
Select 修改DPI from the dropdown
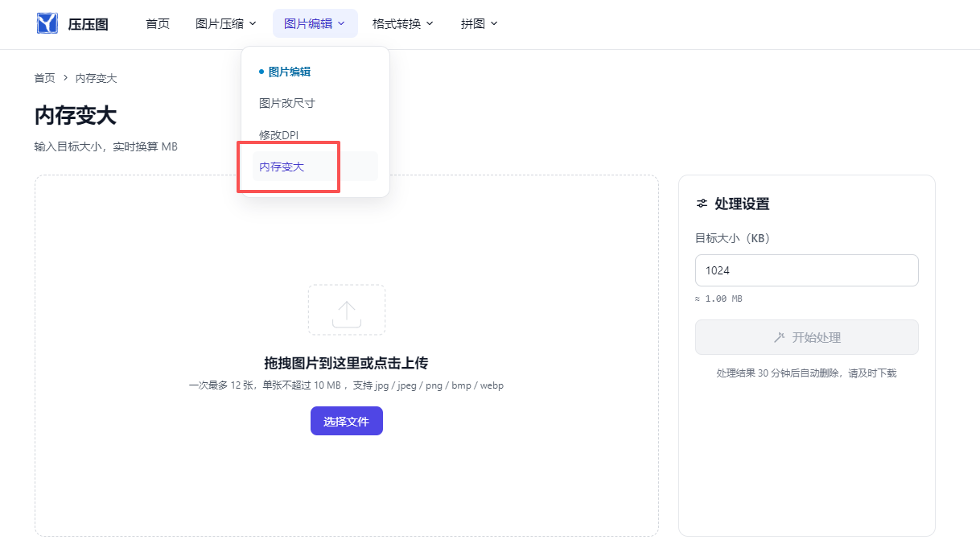tap(315, 134)
